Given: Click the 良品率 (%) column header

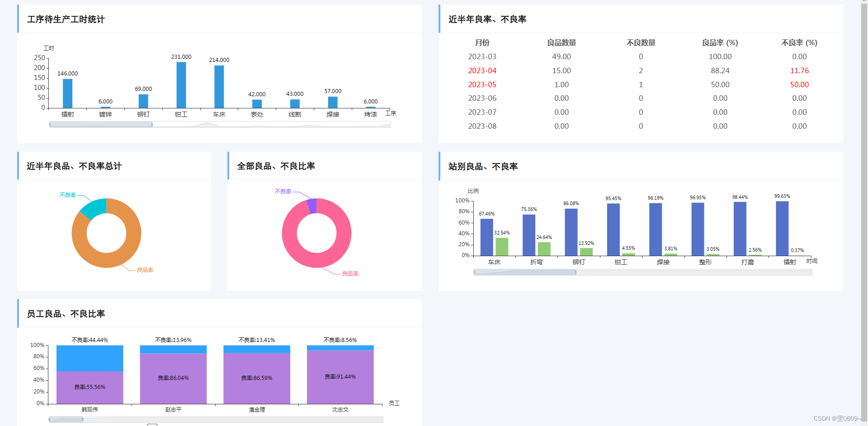Looking at the screenshot, I should (x=721, y=43).
